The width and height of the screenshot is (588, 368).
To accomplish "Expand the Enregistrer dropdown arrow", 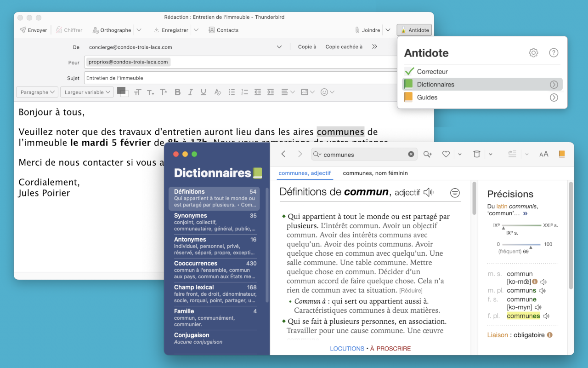I will pyautogui.click(x=196, y=30).
